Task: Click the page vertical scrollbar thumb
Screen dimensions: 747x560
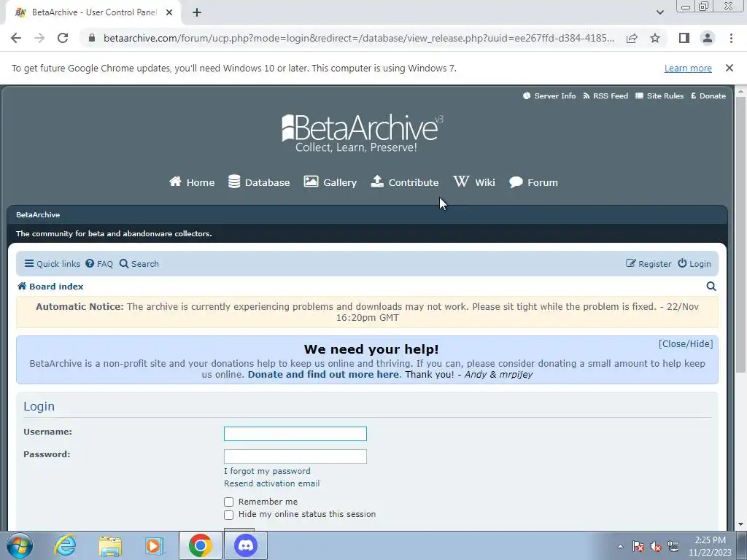Action: 740,235
